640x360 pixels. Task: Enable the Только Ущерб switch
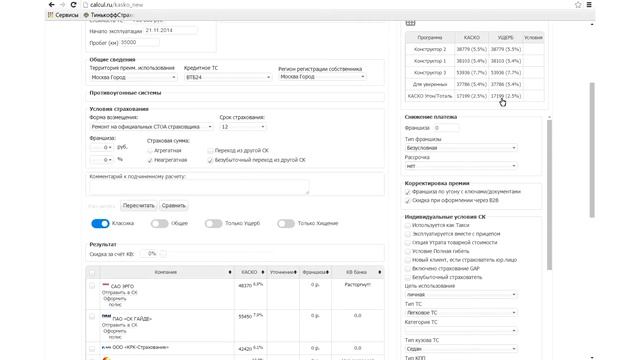tap(213, 223)
